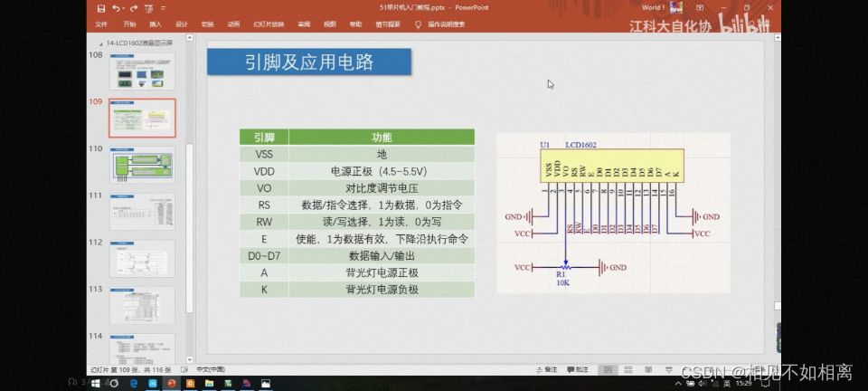
Task: Click the RS cell in the pin table
Action: pos(264,205)
